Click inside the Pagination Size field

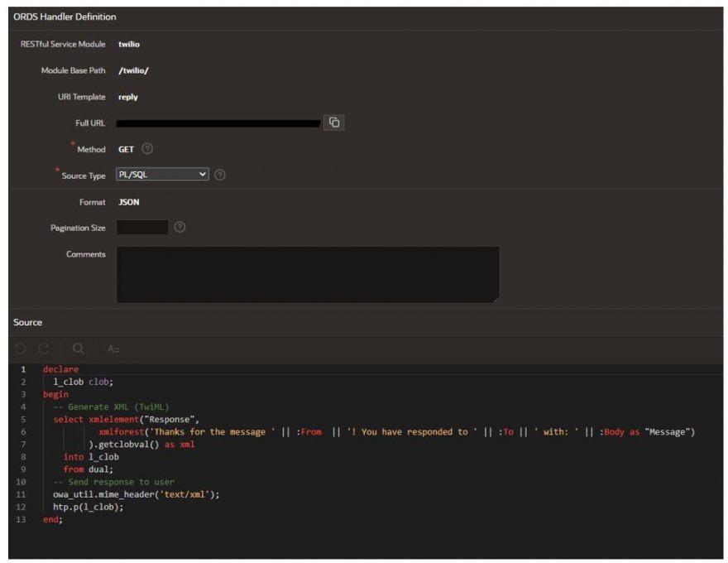tap(141, 226)
